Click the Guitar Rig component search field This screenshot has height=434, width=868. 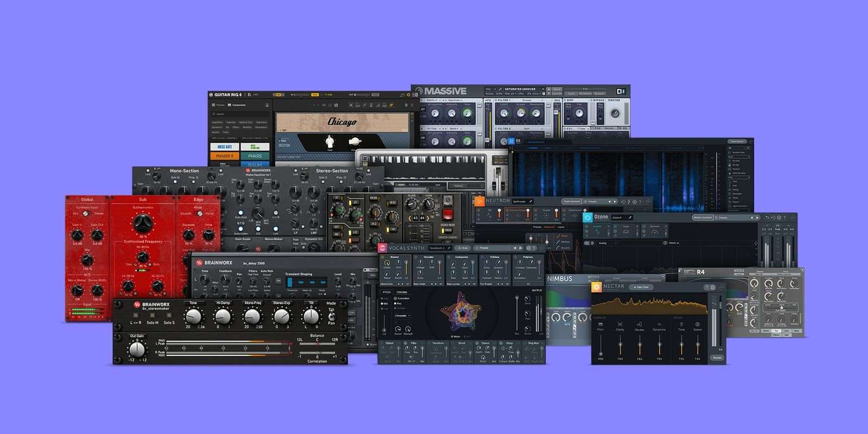241,114
